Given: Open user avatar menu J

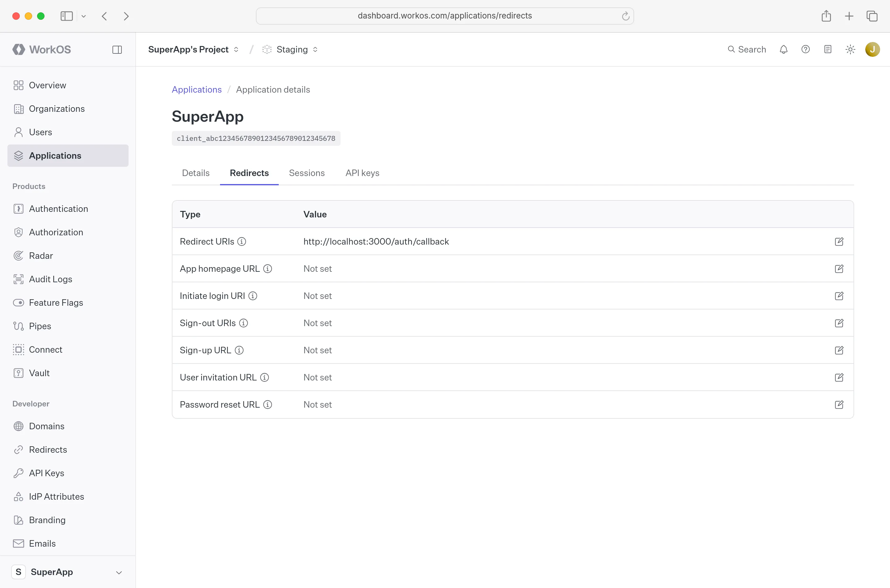Looking at the screenshot, I should (872, 49).
